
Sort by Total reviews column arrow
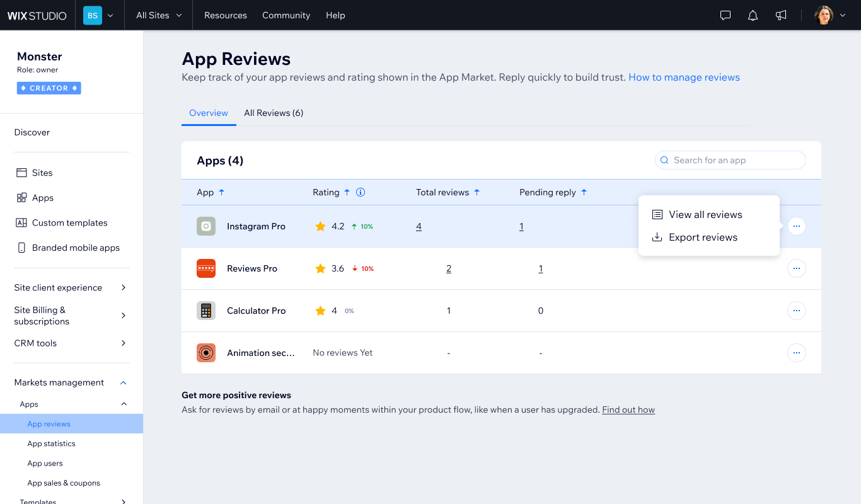point(477,192)
